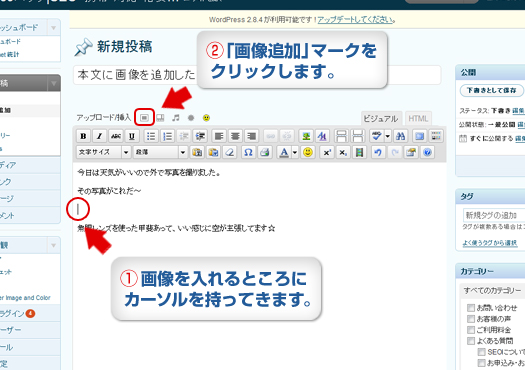
Task: Open the spellcheck language dropdown arrow
Action: click(x=387, y=136)
